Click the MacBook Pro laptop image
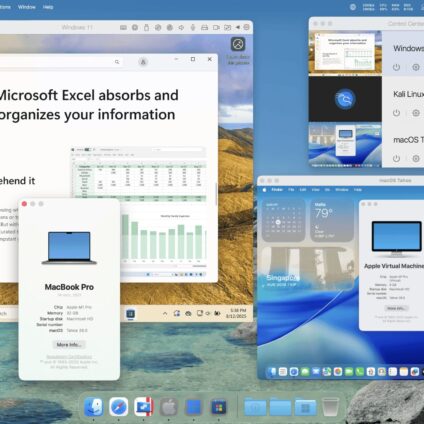 click(69, 248)
